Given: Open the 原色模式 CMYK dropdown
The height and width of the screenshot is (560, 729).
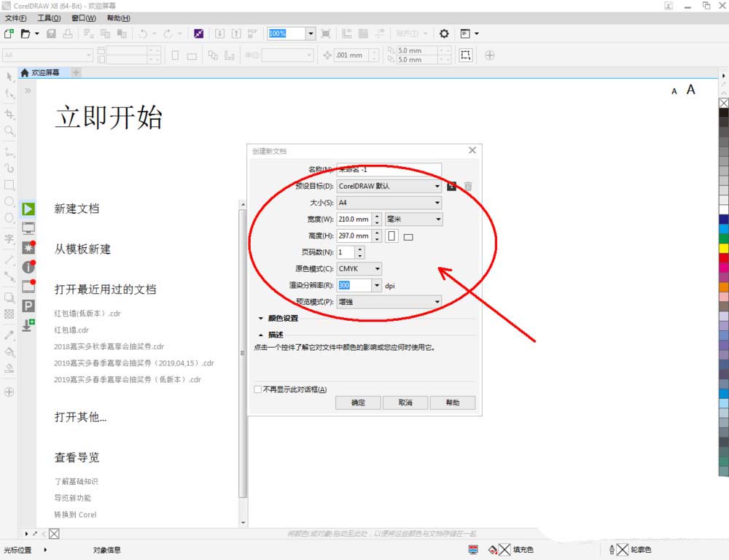Looking at the screenshot, I should [359, 269].
